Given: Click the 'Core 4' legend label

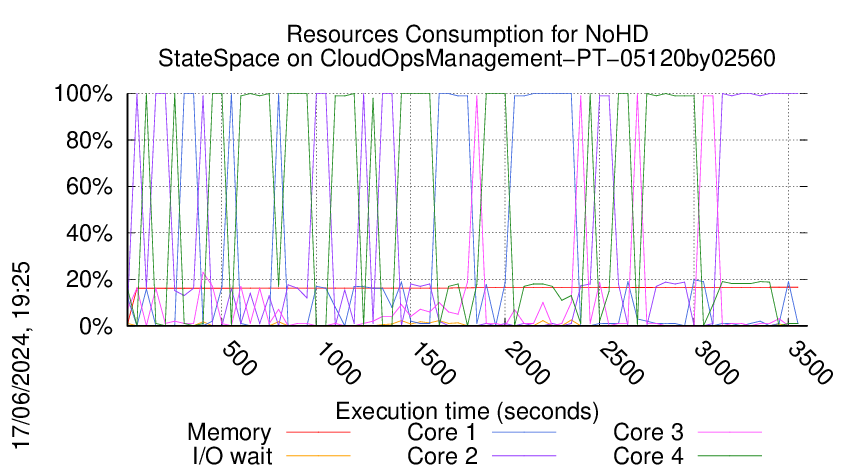Looking at the screenshot, I should 648,456.
